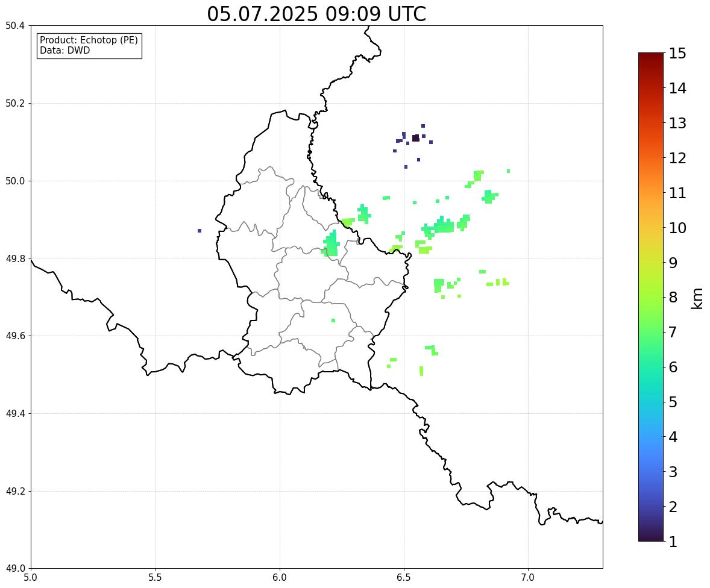Pick the 10 km colorbar tick label

[677, 228]
